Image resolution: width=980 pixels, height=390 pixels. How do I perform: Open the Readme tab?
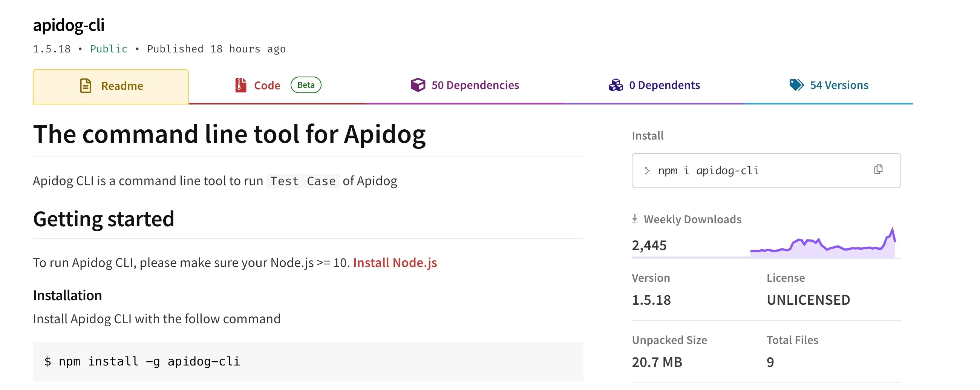(111, 86)
